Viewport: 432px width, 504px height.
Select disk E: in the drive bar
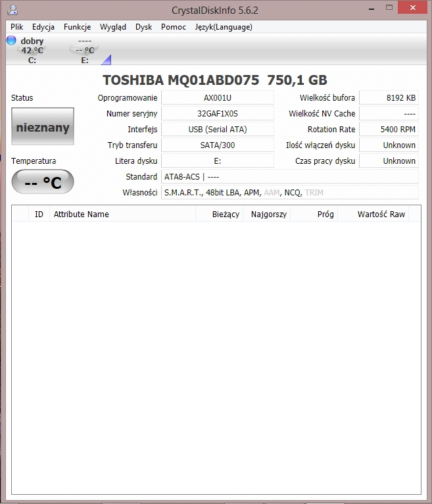coord(85,50)
